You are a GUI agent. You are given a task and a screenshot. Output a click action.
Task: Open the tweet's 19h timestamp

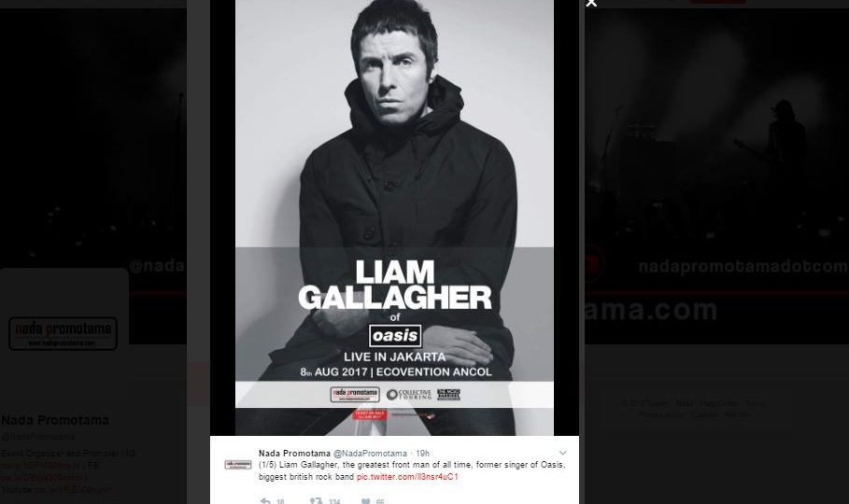(422, 453)
